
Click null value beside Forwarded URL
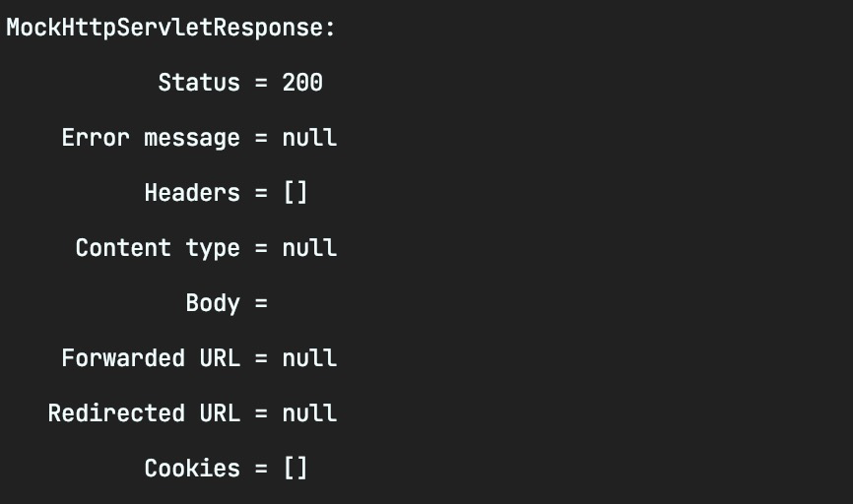click(x=309, y=358)
